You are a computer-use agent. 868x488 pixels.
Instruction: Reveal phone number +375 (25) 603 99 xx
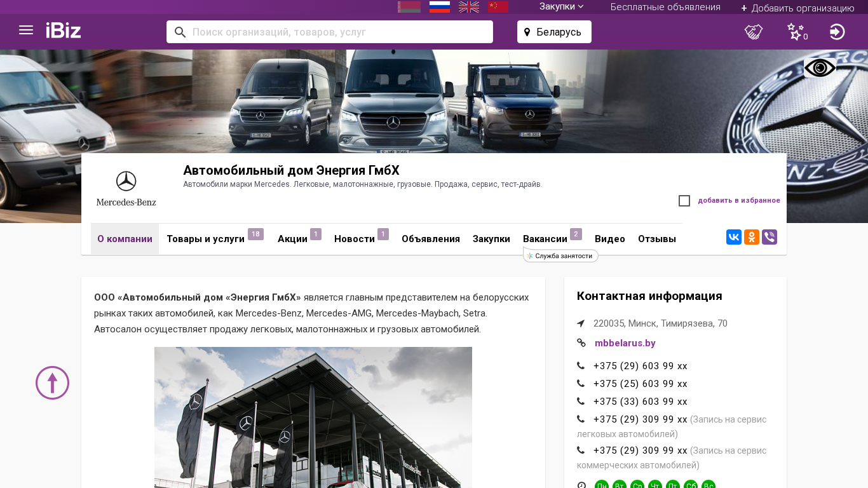[641, 384]
